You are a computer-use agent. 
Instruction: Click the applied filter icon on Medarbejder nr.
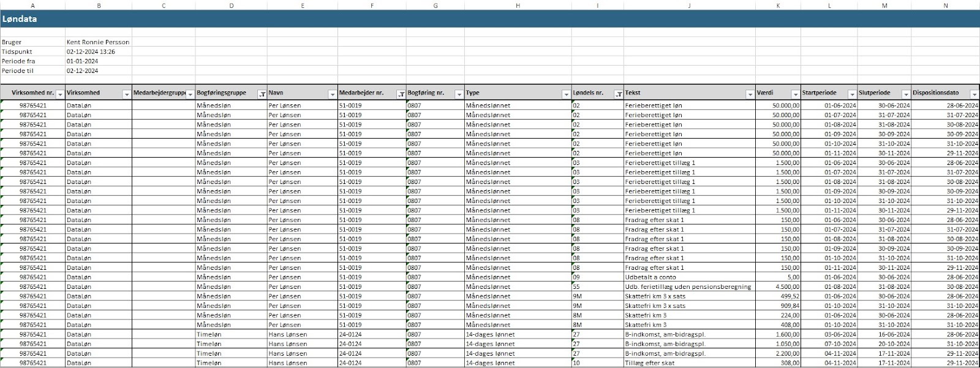coord(401,94)
